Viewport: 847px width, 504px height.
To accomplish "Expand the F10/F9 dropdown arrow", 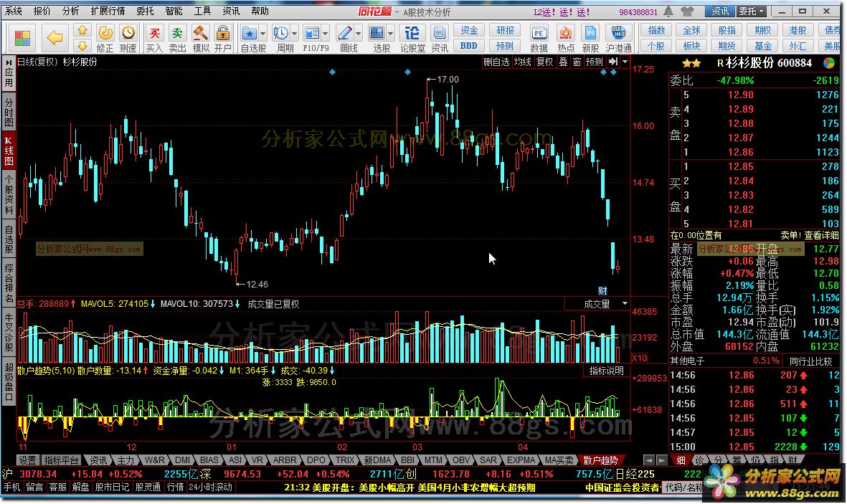I will [x=326, y=34].
